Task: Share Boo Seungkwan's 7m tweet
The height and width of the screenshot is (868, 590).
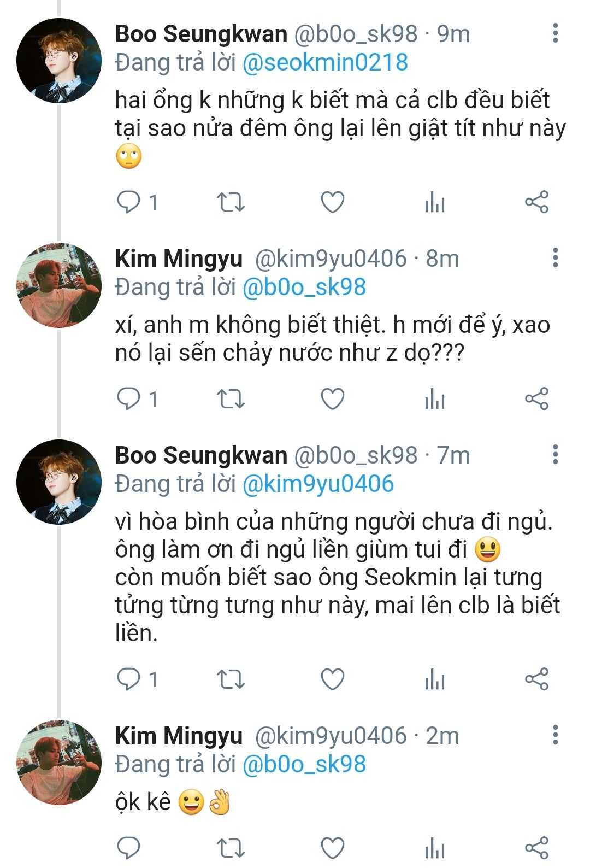Action: point(536,679)
